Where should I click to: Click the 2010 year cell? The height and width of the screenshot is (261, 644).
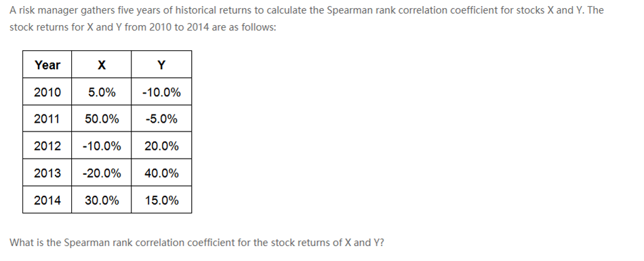[47, 92]
